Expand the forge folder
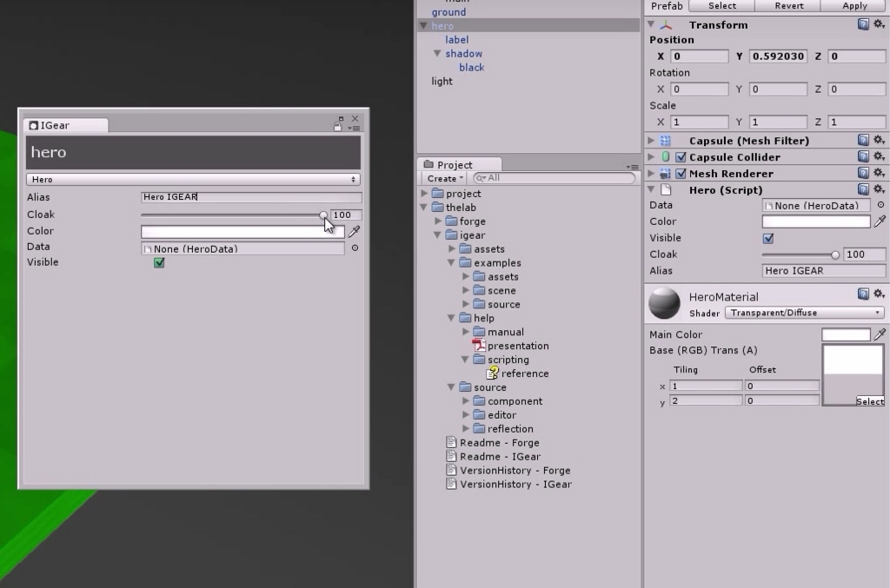Viewport: 890px width, 588px height. click(438, 221)
